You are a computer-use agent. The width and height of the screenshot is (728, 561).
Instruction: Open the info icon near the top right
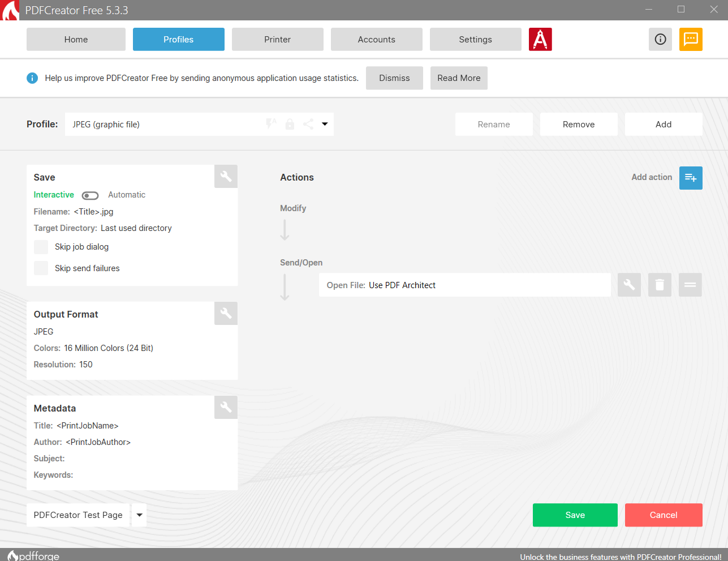(x=660, y=39)
